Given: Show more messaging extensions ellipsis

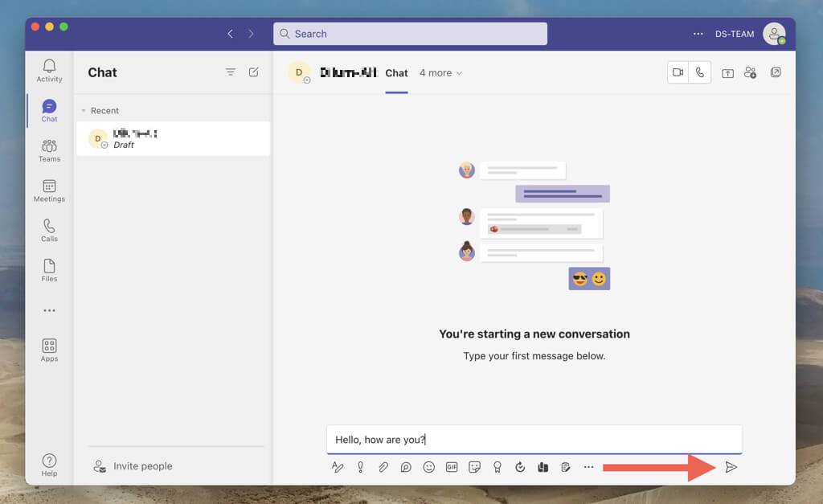Looking at the screenshot, I should pos(588,467).
